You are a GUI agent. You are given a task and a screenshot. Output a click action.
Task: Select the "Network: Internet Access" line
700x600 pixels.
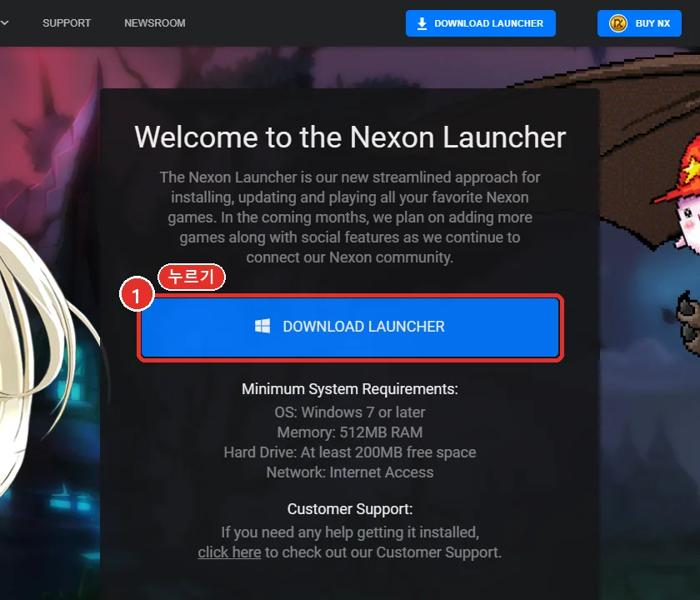(350, 472)
